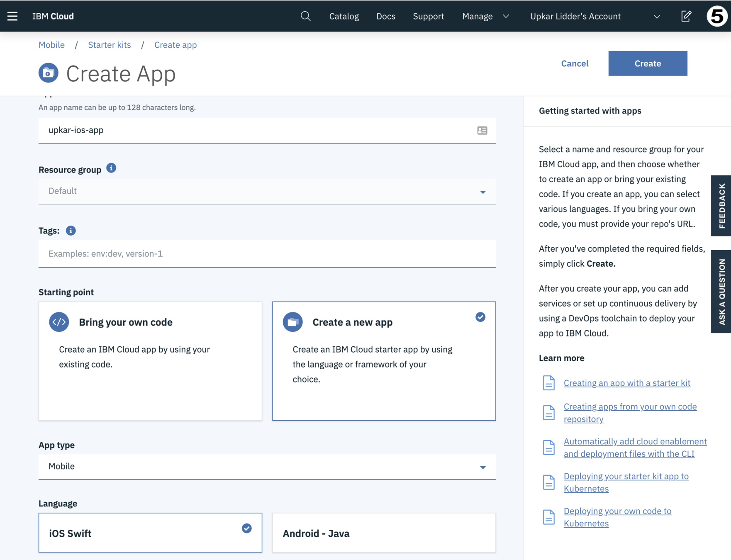The width and height of the screenshot is (731, 560).
Task: Open the Resource group dropdown
Action: tap(267, 191)
